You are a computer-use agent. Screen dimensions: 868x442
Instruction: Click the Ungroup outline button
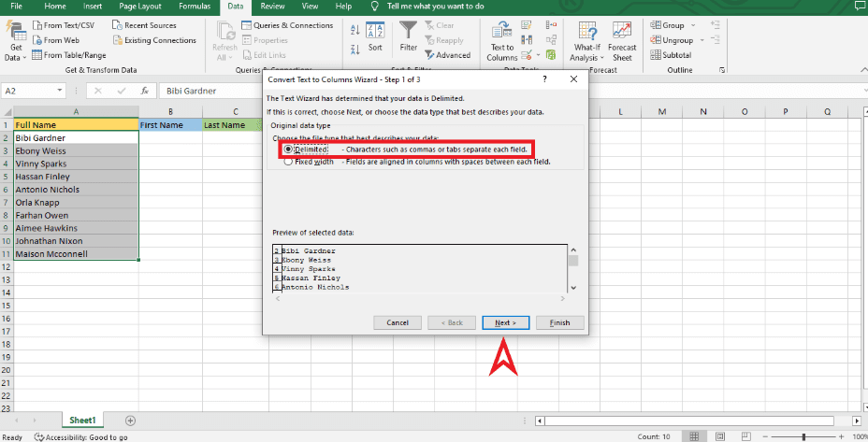(x=672, y=40)
